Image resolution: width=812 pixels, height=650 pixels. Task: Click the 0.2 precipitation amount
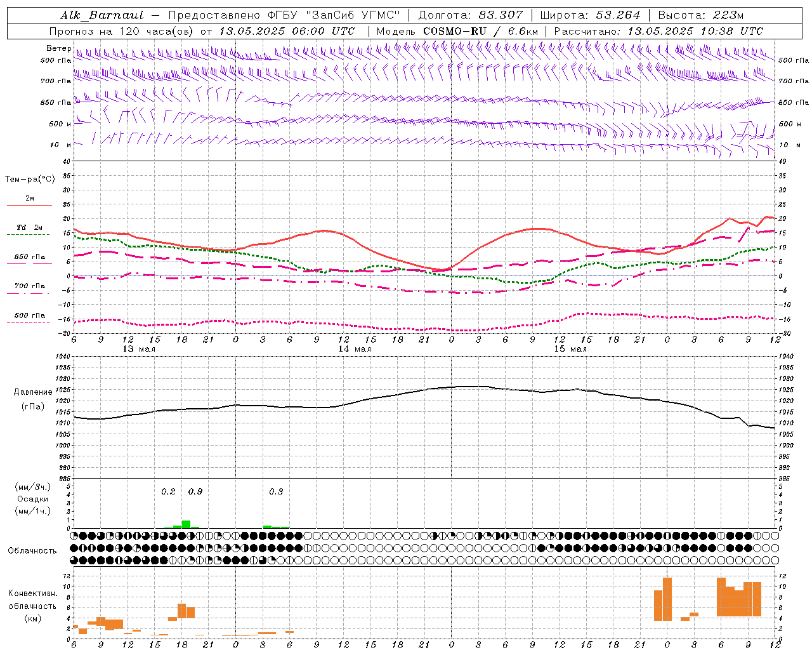click(x=168, y=492)
